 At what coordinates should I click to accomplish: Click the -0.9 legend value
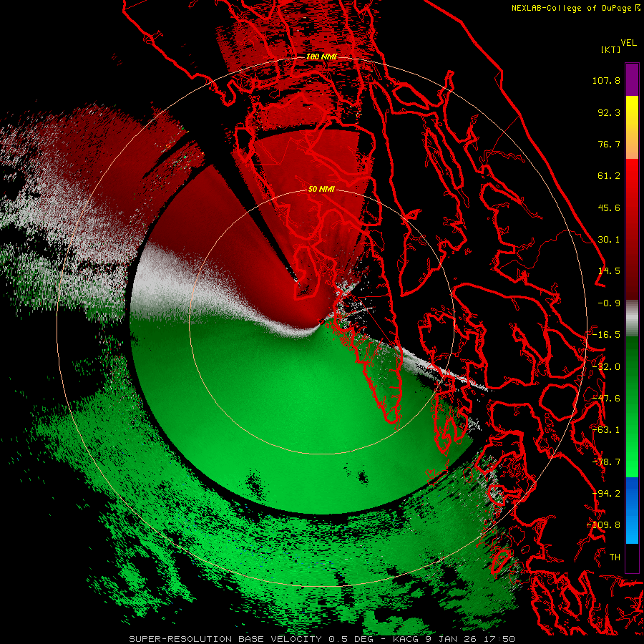(609, 303)
